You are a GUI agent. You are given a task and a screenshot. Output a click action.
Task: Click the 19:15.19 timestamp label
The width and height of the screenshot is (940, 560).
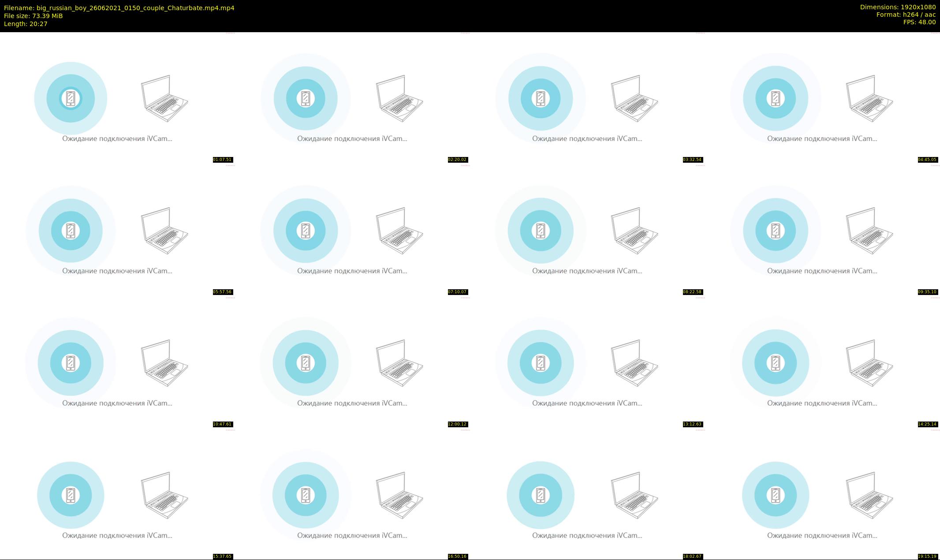click(927, 556)
